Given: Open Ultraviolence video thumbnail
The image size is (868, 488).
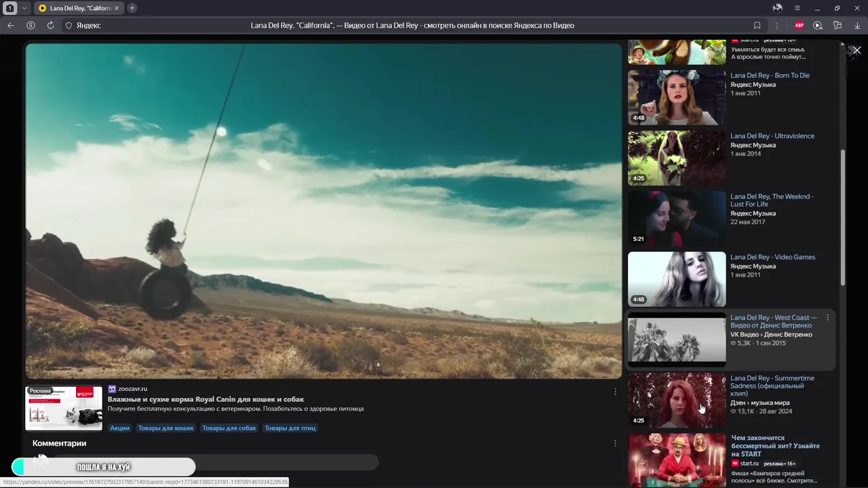Looking at the screenshot, I should coord(677,158).
